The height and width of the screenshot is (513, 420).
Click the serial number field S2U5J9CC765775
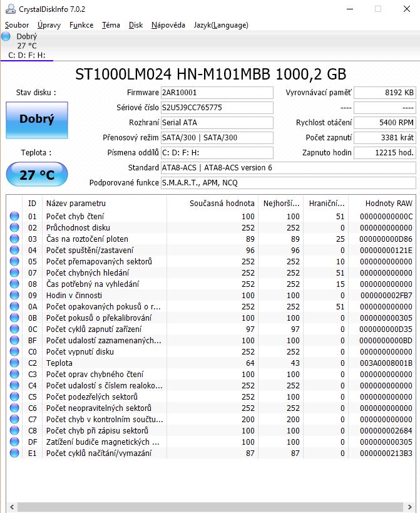click(x=217, y=108)
